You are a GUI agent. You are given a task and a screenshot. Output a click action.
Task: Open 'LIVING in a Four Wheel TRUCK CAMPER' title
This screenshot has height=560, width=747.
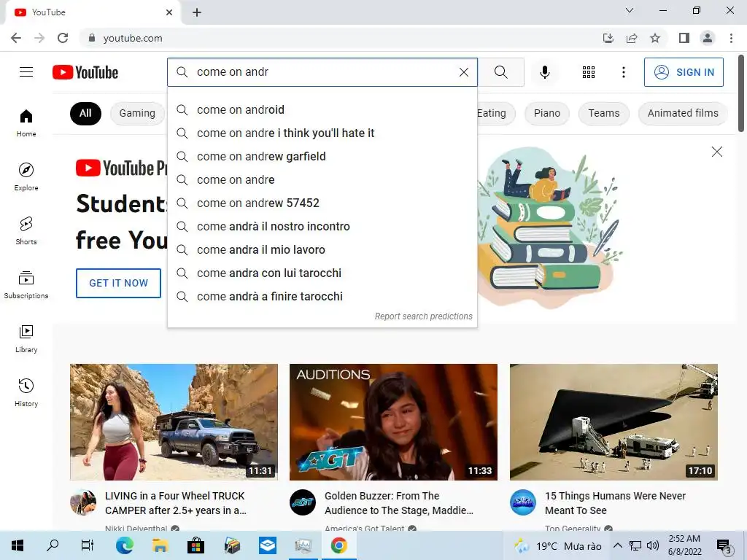coord(176,503)
